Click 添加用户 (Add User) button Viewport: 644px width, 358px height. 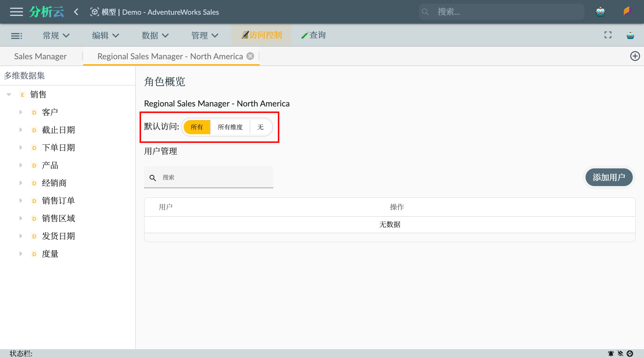pyautogui.click(x=610, y=177)
